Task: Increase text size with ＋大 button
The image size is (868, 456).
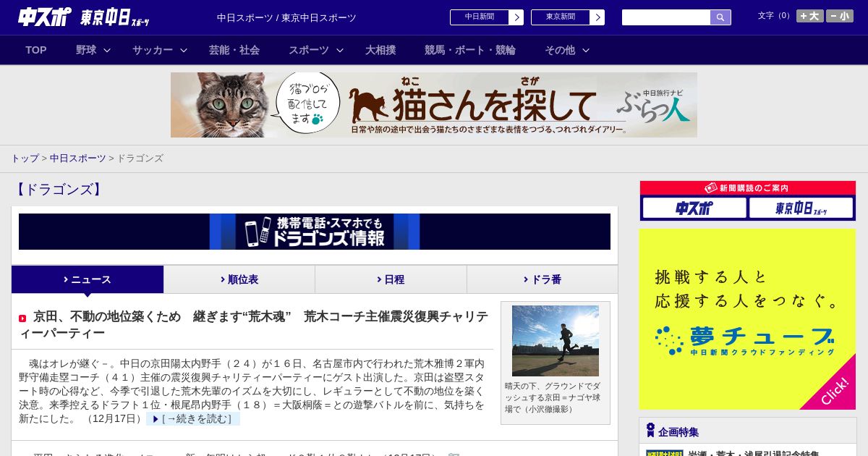Action: [x=810, y=16]
